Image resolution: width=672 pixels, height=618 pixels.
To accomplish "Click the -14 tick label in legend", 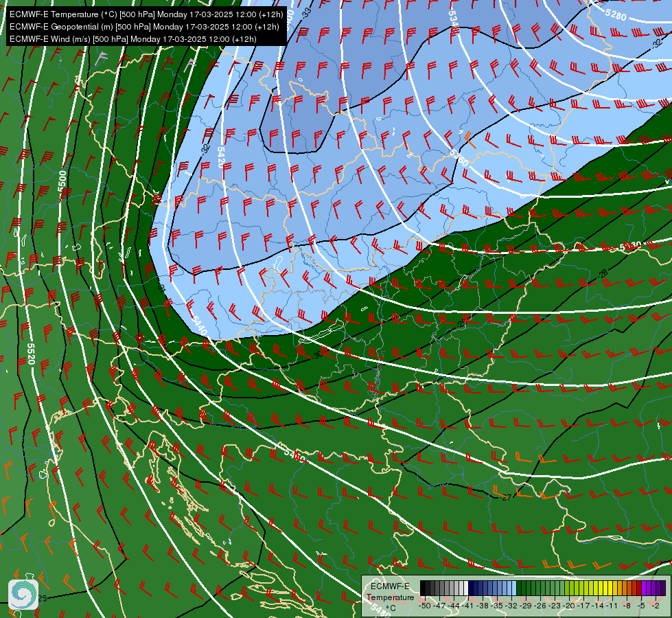I will (598, 606).
